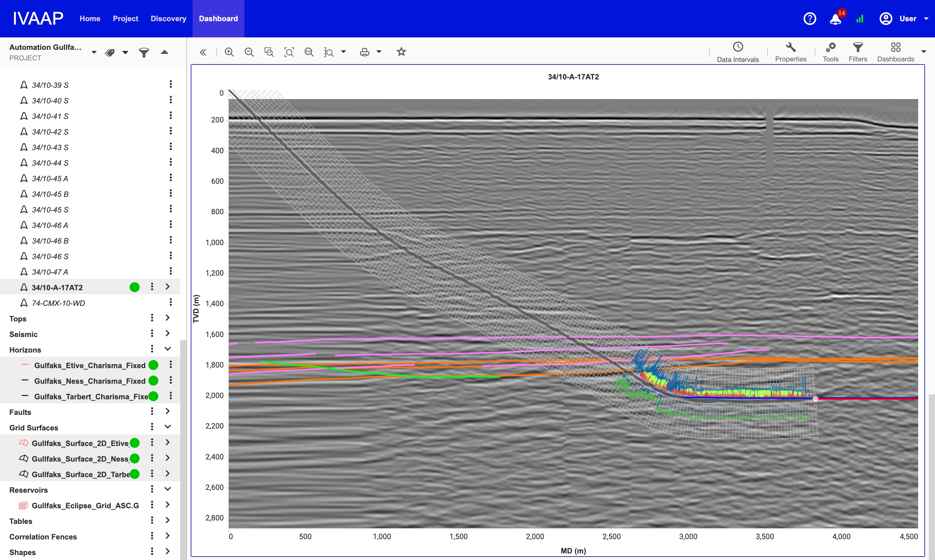Click the zoom out magnifier icon
This screenshot has height=560, width=935.
tap(249, 52)
